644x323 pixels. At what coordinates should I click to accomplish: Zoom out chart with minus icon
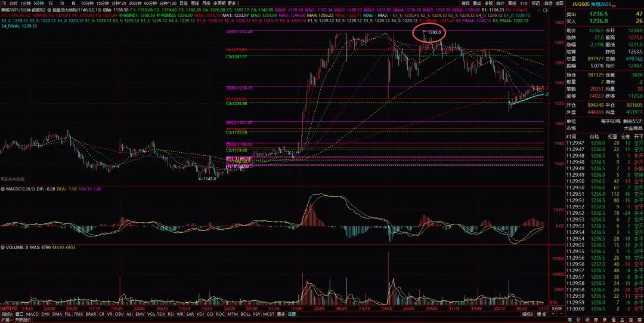562,314
